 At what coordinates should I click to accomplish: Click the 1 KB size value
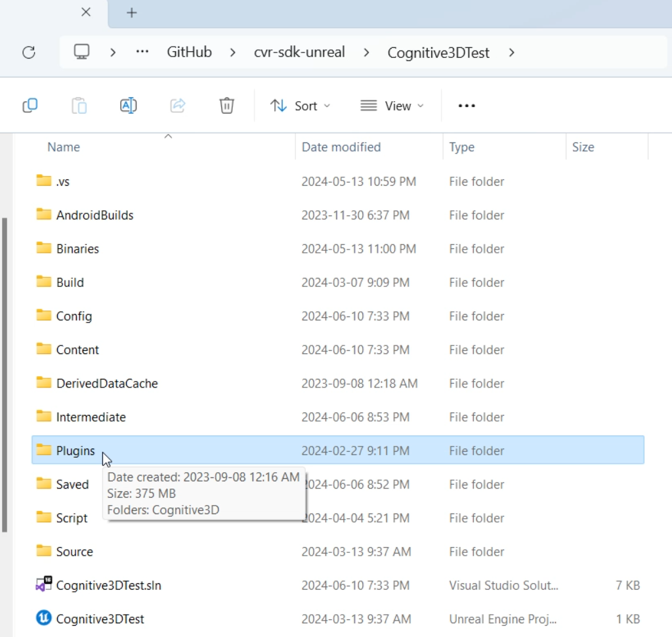[x=628, y=619]
